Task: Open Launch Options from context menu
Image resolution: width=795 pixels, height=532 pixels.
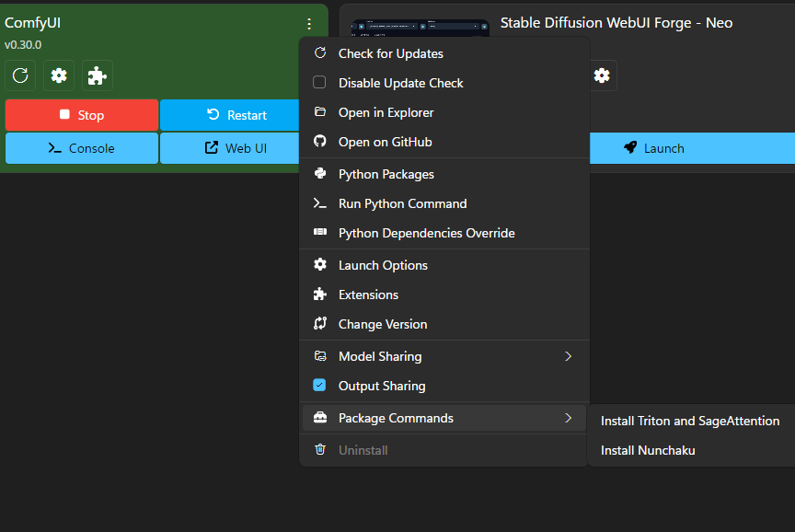Action: [x=444, y=265]
